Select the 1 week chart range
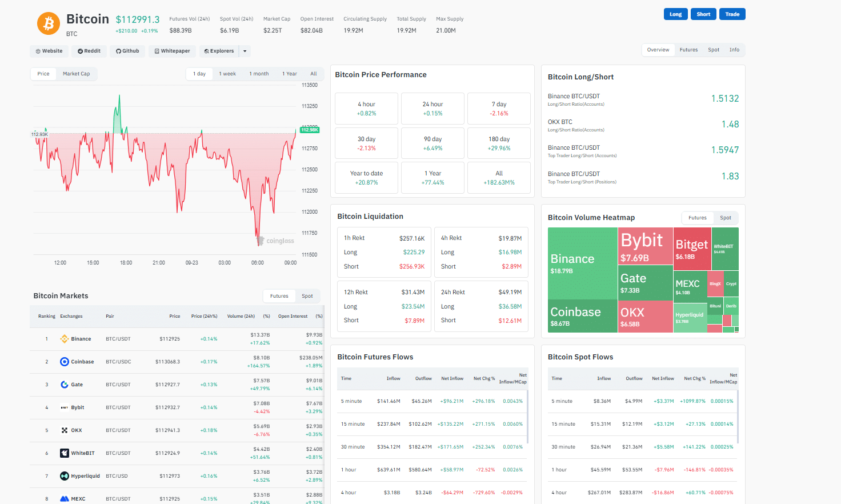 [x=227, y=73]
